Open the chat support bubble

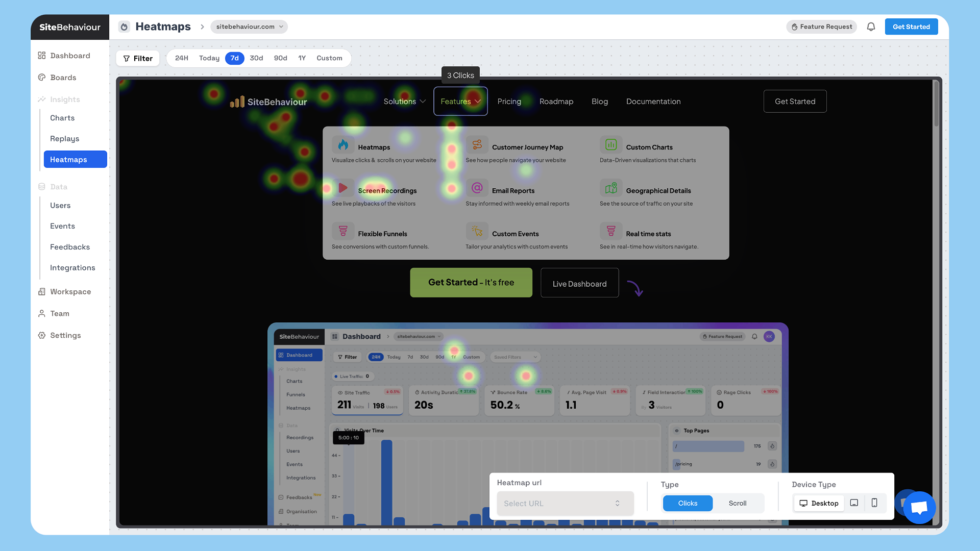coord(919,507)
